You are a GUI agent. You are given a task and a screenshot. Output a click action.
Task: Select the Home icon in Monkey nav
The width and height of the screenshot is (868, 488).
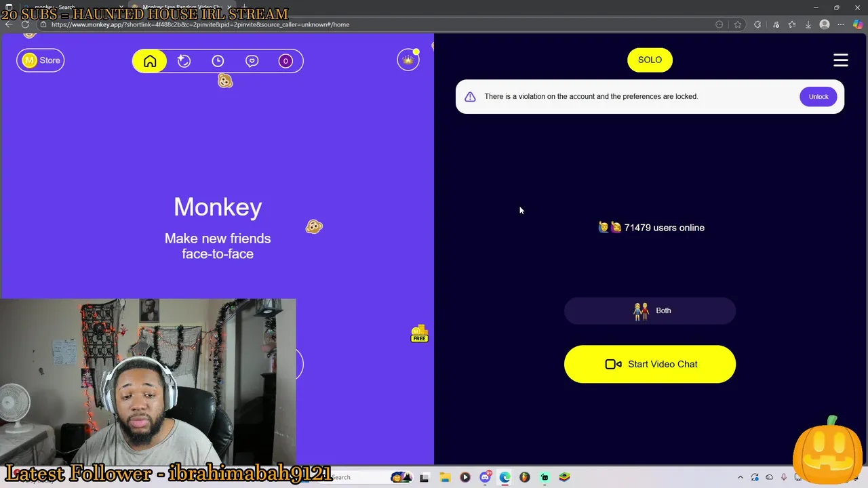tap(150, 61)
